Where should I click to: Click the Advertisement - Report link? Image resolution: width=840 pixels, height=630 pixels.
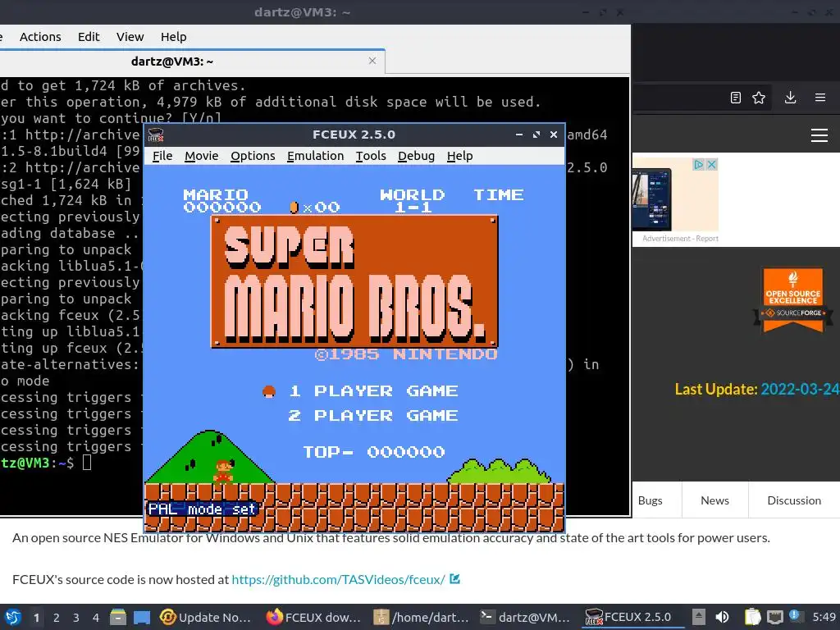pos(680,239)
